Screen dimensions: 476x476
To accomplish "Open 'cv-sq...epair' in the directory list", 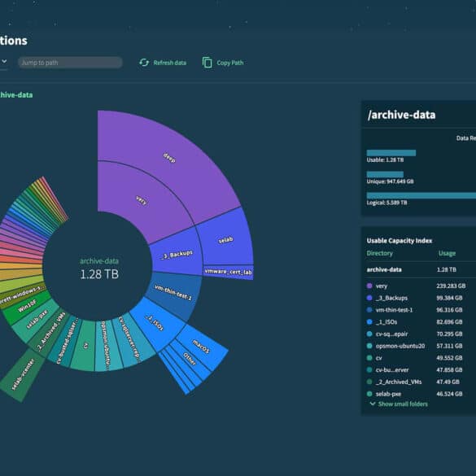I will [391, 334].
